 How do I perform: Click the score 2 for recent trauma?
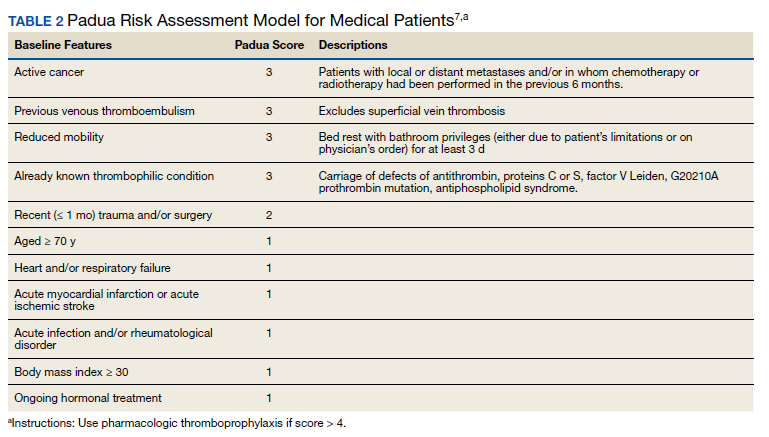(x=269, y=215)
